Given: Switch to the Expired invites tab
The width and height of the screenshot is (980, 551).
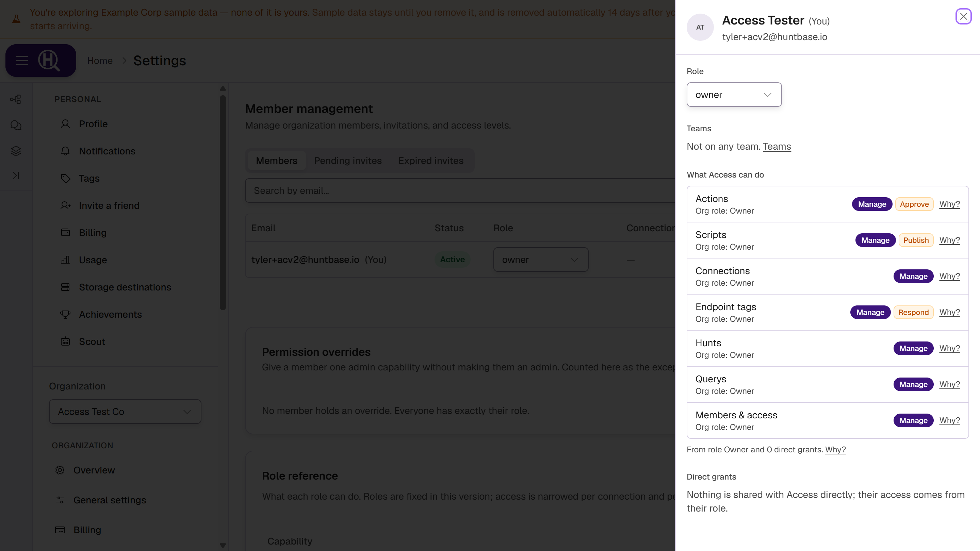Looking at the screenshot, I should [x=431, y=161].
